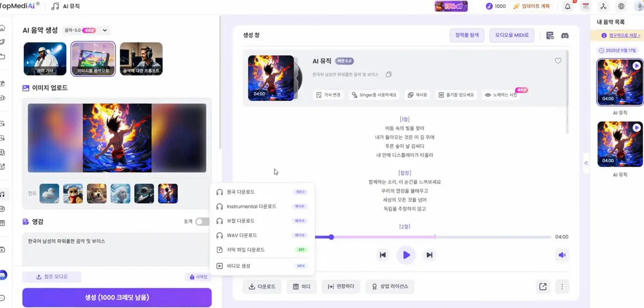
Task: Select WAV 다운로드 menu entry
Action: tap(262, 235)
